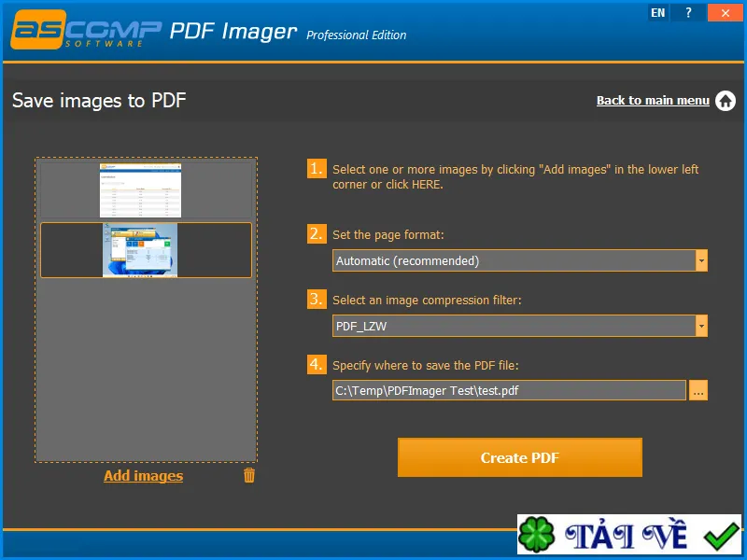This screenshot has width=747, height=560.
Task: Click the ASCOMP Software logo
Action: pyautogui.click(x=86, y=30)
